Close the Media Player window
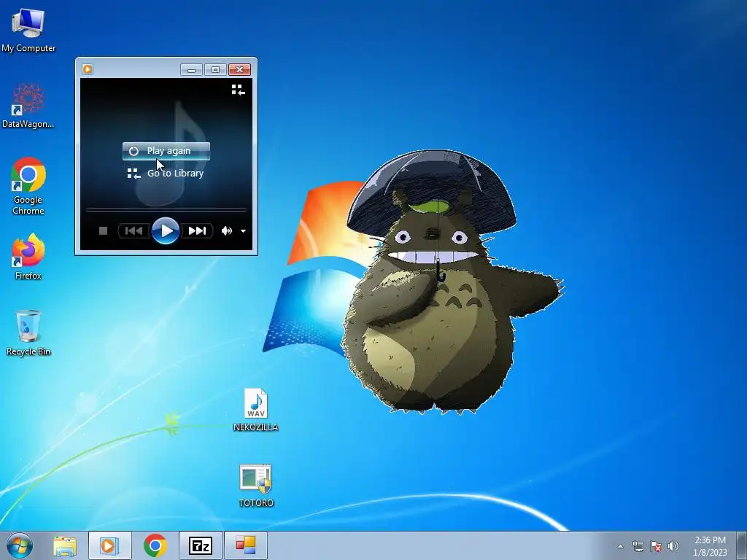 (x=239, y=69)
